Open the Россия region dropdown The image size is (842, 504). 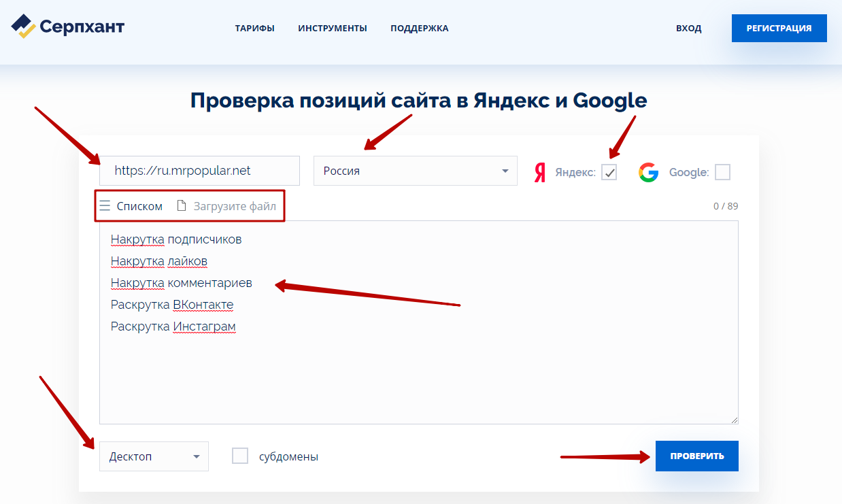click(x=416, y=171)
